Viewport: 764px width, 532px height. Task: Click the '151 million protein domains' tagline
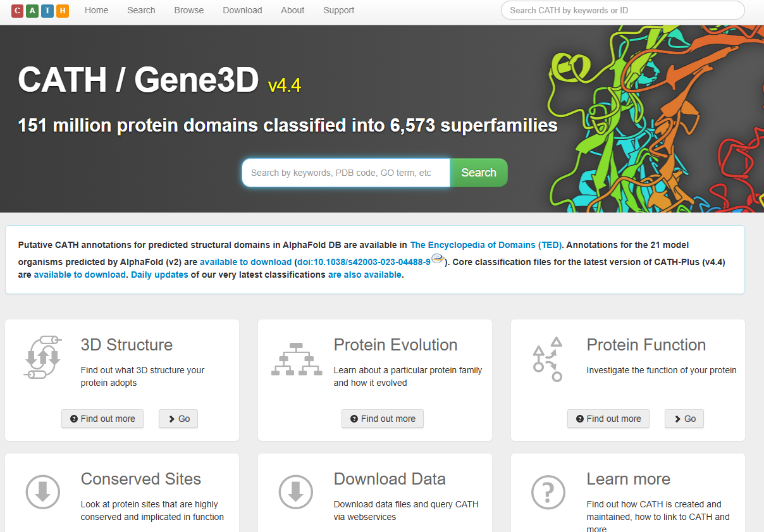288,125
